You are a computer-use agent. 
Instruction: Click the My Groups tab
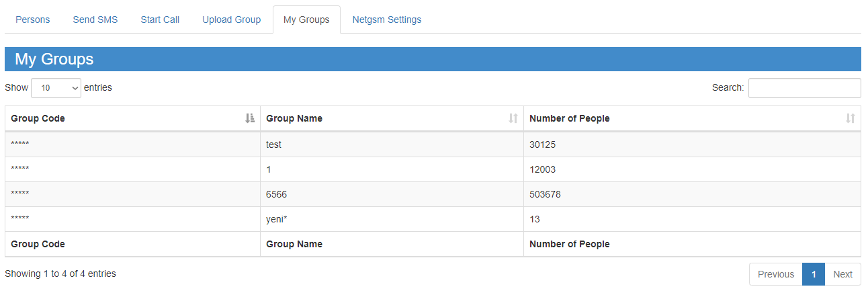pyautogui.click(x=306, y=19)
